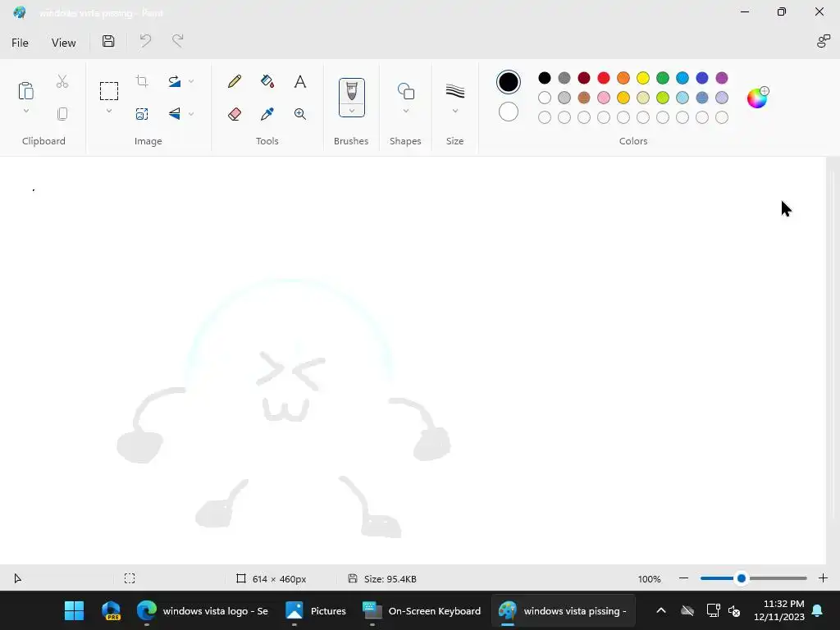840x630 pixels.
Task: Pick the green palette color
Action: (663, 78)
